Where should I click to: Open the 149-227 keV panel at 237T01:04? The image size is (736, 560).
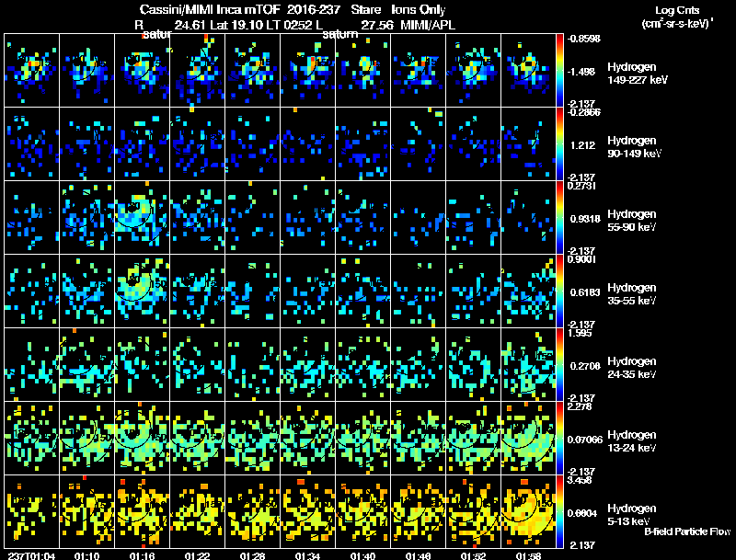click(31, 71)
